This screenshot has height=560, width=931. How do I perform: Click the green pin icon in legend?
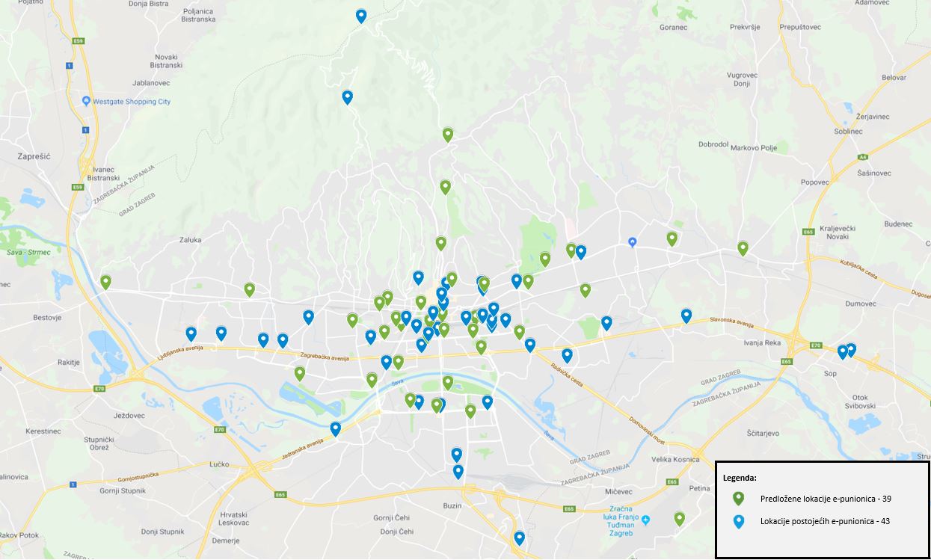click(x=738, y=499)
